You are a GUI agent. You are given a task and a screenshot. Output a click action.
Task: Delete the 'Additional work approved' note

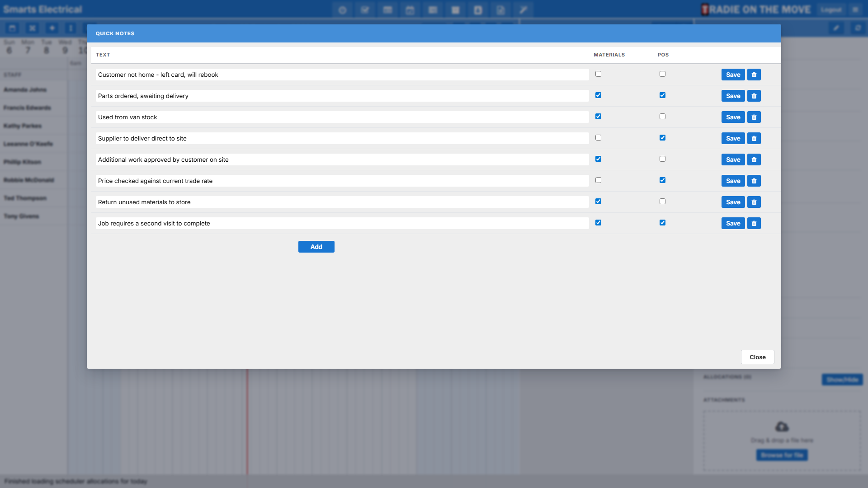pos(754,160)
